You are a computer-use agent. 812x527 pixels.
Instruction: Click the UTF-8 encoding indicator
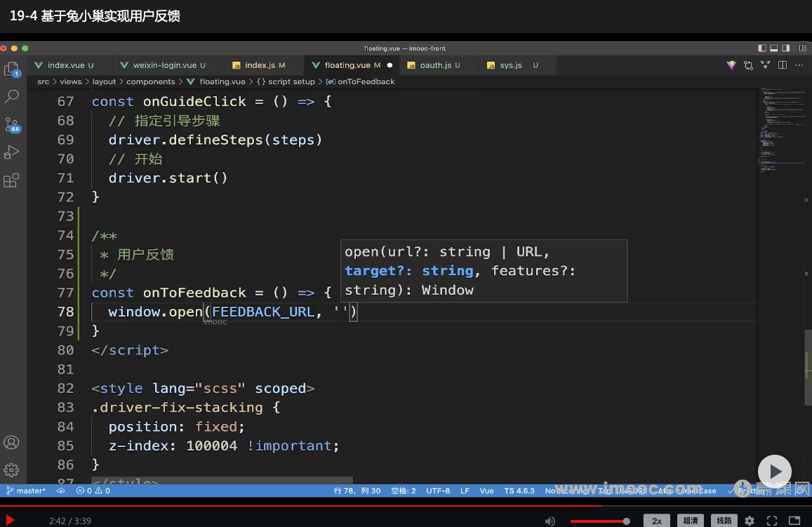coord(438,491)
